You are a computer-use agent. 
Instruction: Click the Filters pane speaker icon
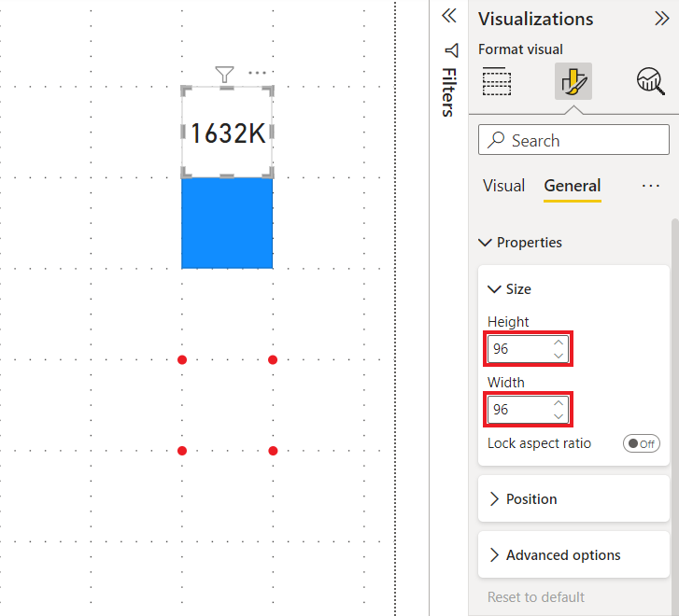[x=451, y=49]
